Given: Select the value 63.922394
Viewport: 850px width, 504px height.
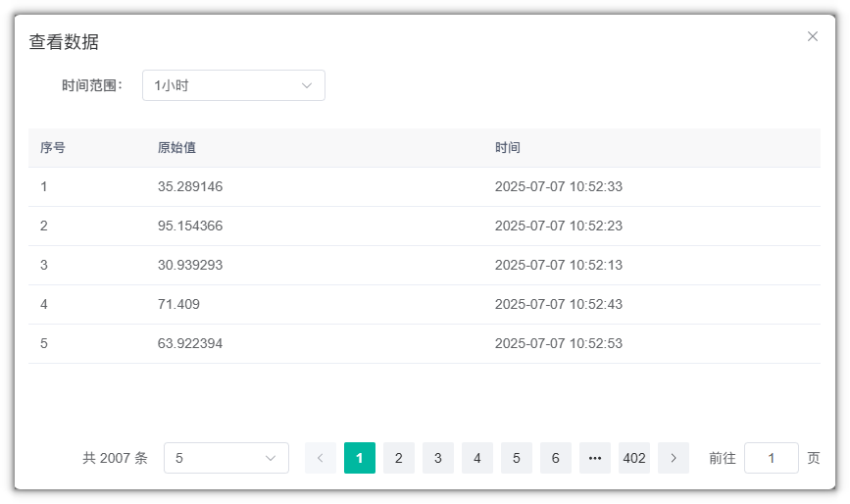Looking at the screenshot, I should pyautogui.click(x=190, y=343).
